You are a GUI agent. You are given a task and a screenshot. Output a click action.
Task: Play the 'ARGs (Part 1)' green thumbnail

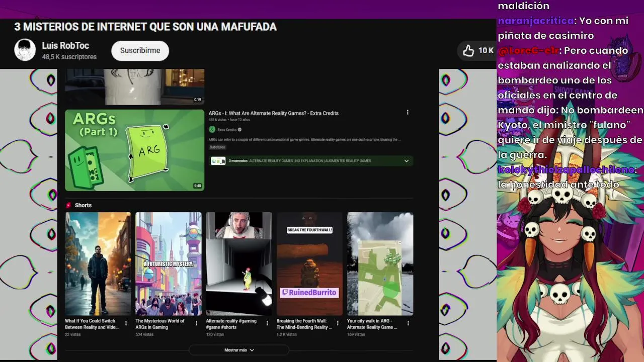(134, 150)
